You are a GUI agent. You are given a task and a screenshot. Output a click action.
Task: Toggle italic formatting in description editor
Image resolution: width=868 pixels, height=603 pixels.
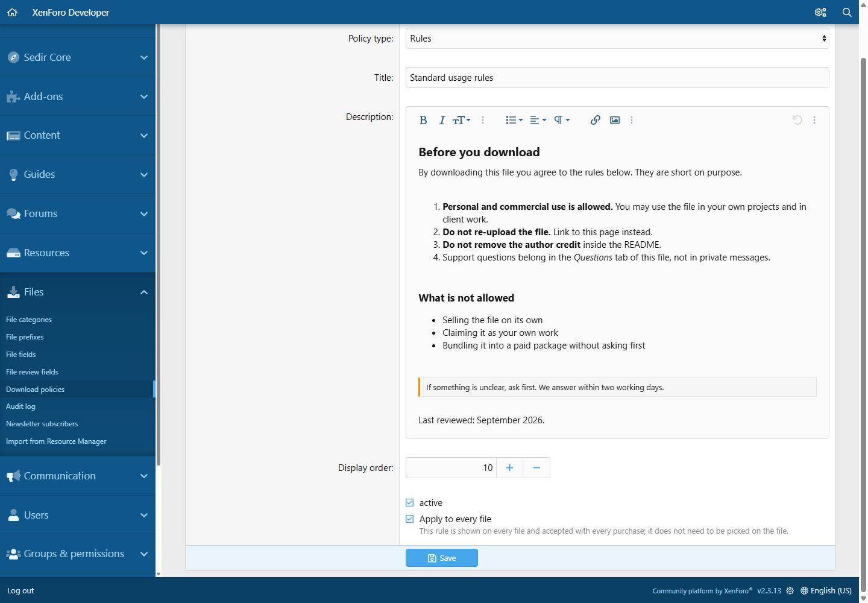point(442,120)
